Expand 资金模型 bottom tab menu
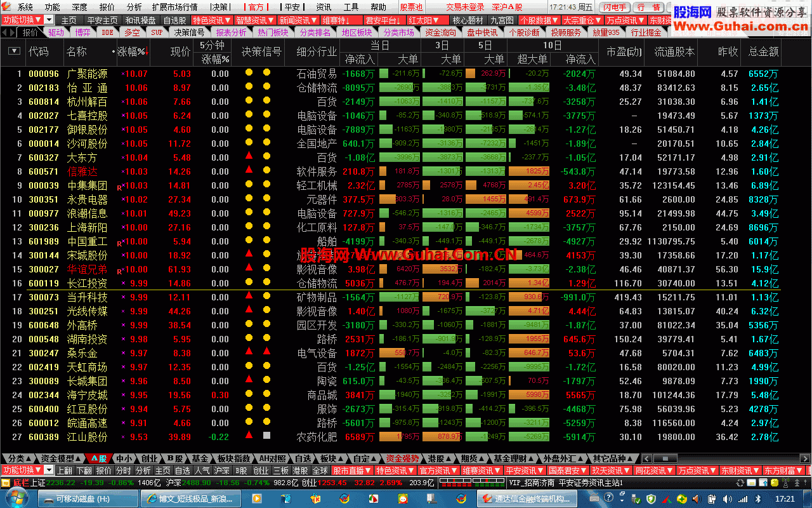The image size is (812, 508). tap(60, 458)
